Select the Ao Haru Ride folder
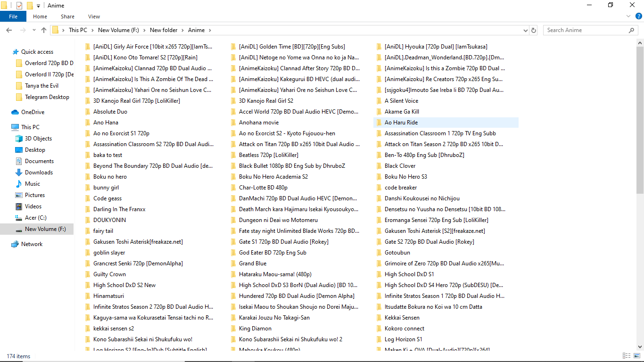The image size is (644, 362). click(x=446, y=123)
